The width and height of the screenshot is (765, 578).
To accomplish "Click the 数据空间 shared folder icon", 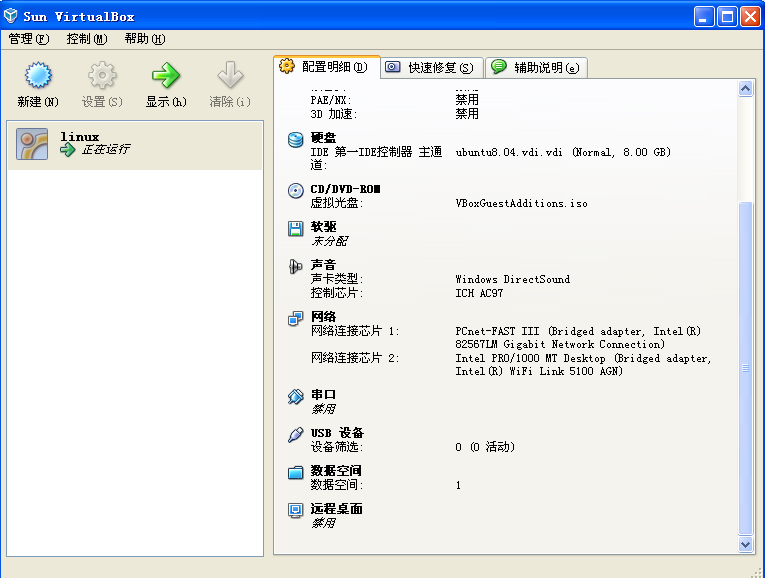I will 295,473.
